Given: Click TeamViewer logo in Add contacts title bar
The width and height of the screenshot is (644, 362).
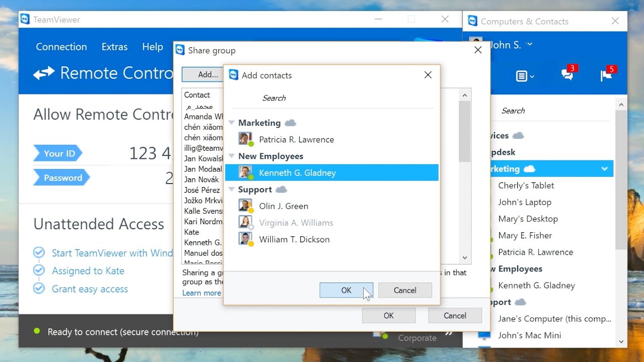Looking at the screenshot, I should [233, 75].
